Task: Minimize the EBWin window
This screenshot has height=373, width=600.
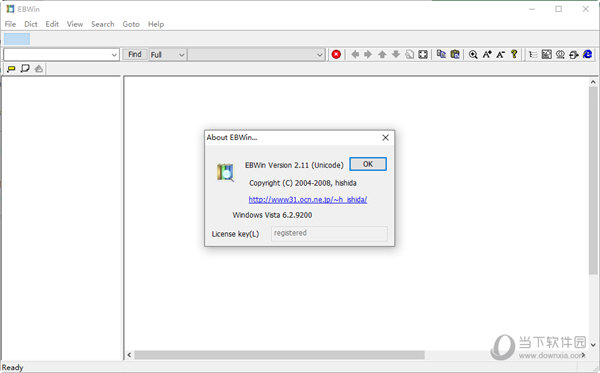Action: (532, 9)
